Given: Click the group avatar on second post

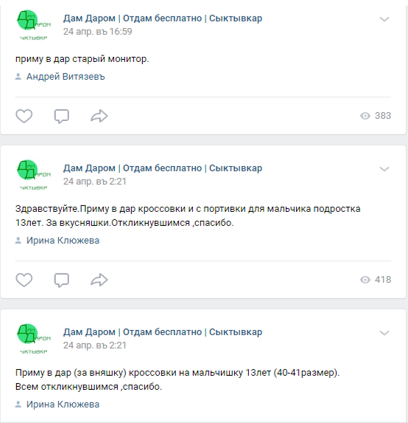Looking at the screenshot, I should point(33,175).
